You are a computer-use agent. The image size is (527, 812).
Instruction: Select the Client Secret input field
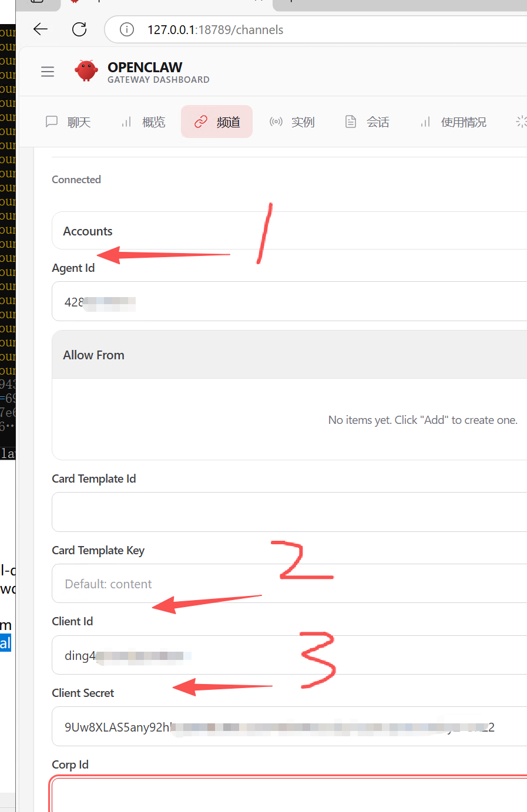[x=290, y=727]
